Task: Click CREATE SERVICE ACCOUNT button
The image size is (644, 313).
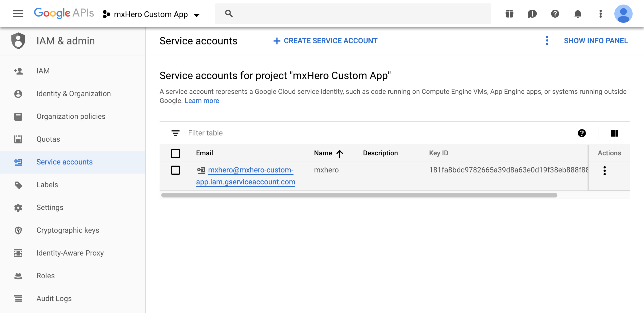Action: [325, 41]
